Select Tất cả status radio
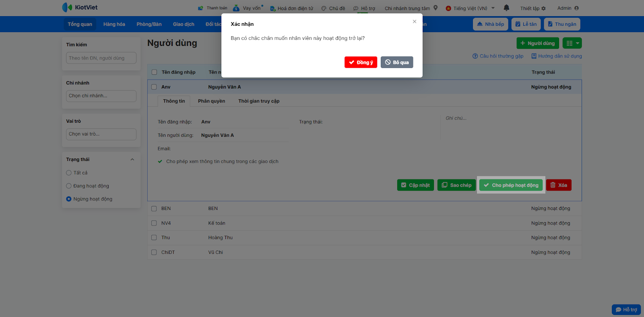Image resolution: width=644 pixels, height=317 pixels. point(69,173)
